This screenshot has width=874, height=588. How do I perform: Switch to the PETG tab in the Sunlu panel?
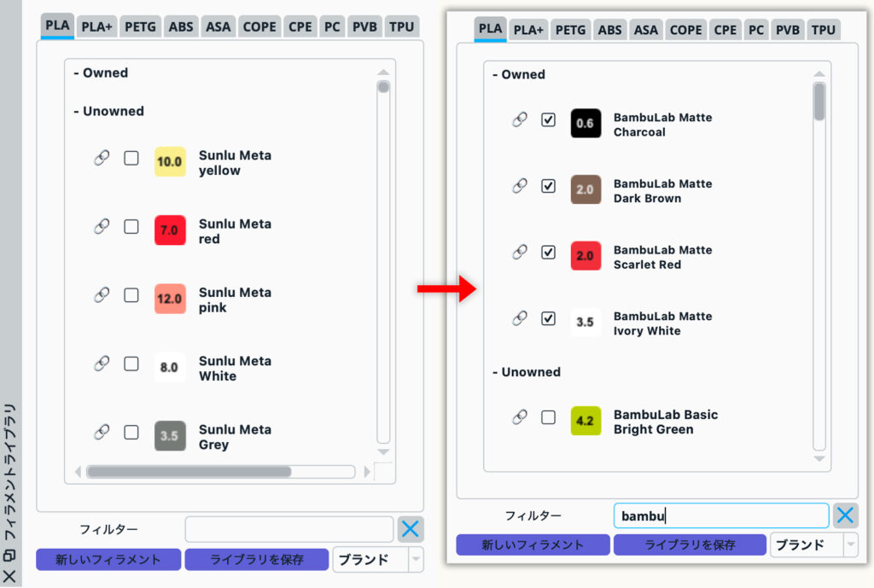point(140,26)
